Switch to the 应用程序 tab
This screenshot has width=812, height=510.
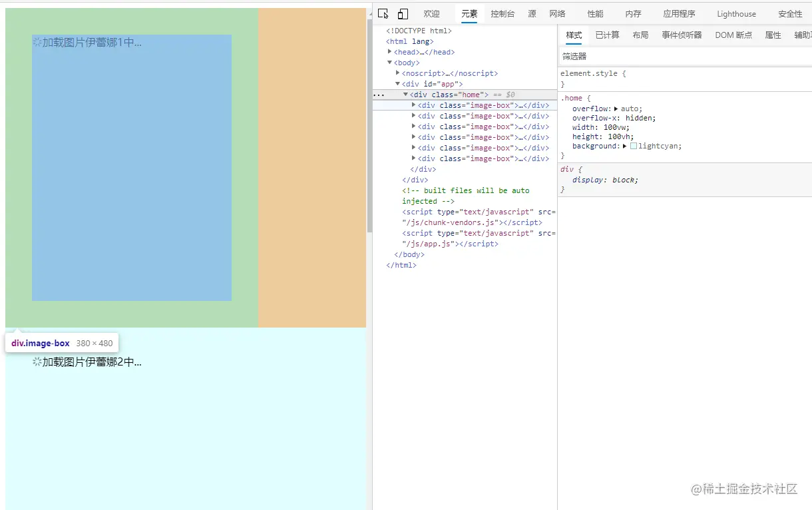pyautogui.click(x=679, y=14)
